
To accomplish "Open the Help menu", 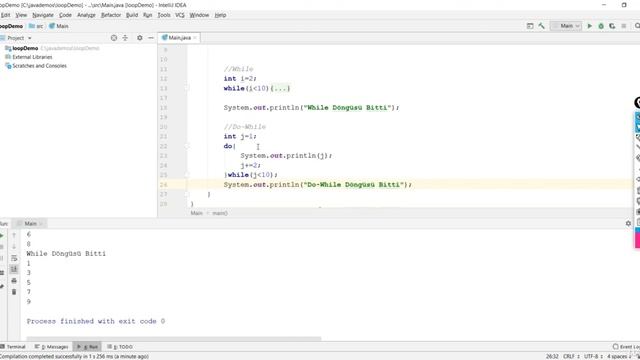I will pyautogui.click(x=220, y=15).
